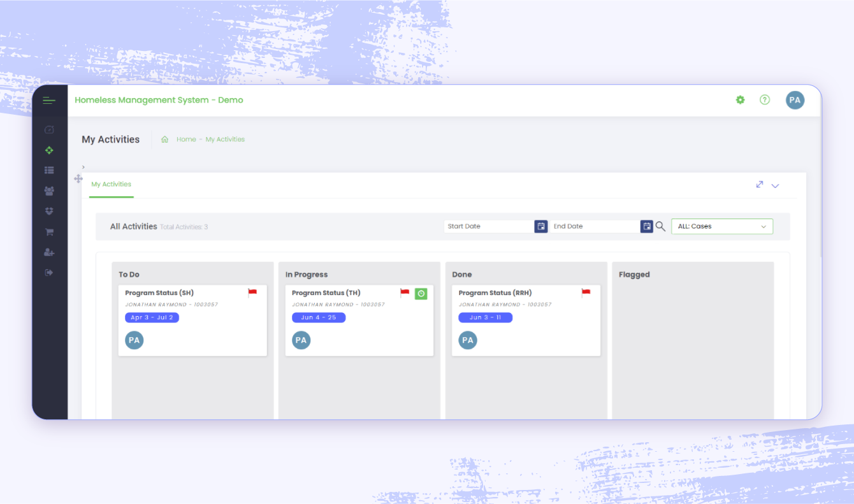The width and height of the screenshot is (854, 504).
Task: Click PA avatar on Program Status (SH) card
Action: [x=134, y=340]
